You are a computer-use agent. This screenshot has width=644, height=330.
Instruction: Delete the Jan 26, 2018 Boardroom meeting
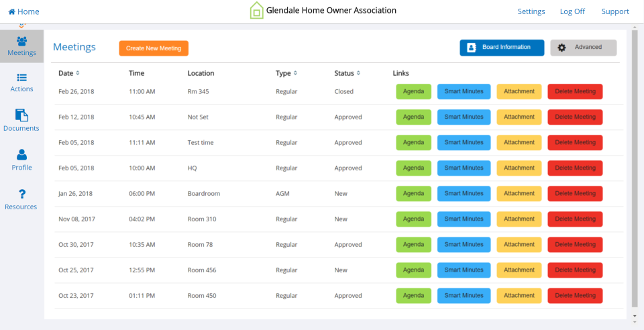pyautogui.click(x=575, y=193)
